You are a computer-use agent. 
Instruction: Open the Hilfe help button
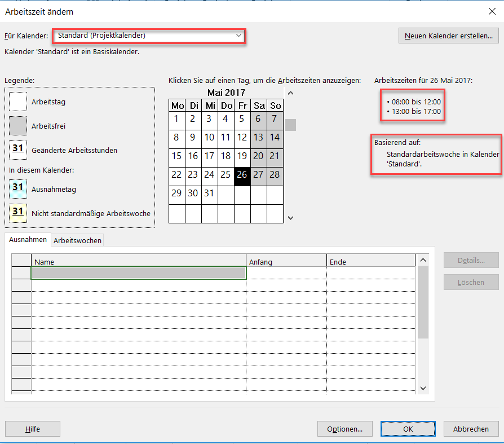pos(33,429)
